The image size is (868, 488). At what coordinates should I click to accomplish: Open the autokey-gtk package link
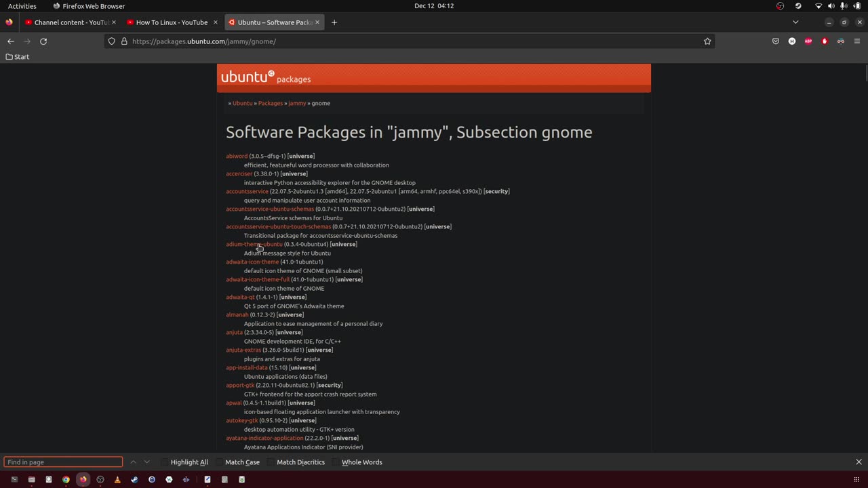(242, 420)
